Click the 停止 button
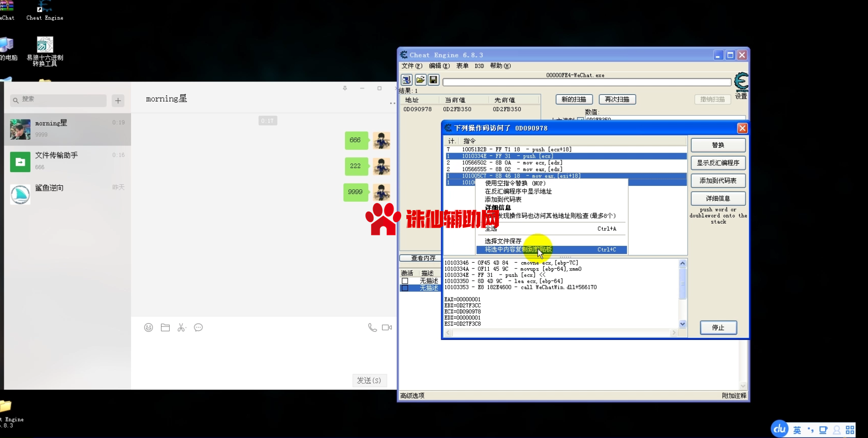The image size is (868, 438). click(718, 327)
